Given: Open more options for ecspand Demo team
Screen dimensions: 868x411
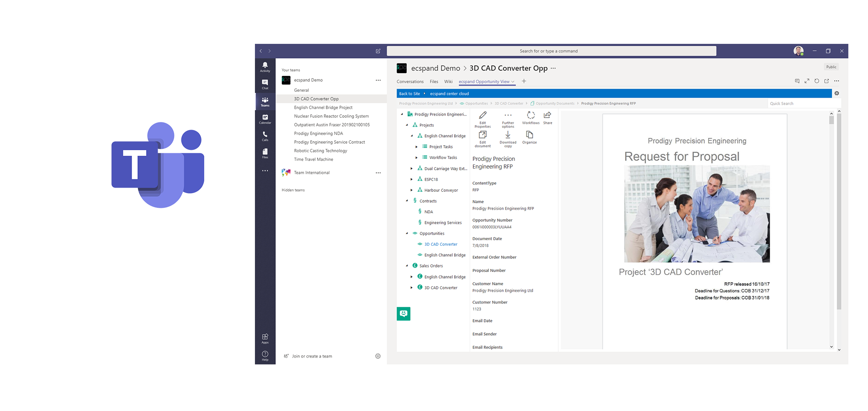Looking at the screenshot, I should point(378,80).
